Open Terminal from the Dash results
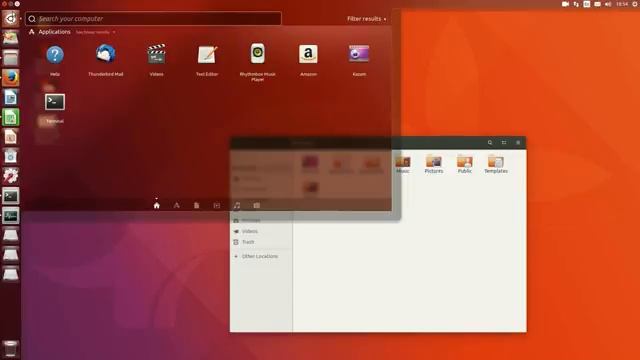The height and width of the screenshot is (360, 640). pyautogui.click(x=55, y=108)
